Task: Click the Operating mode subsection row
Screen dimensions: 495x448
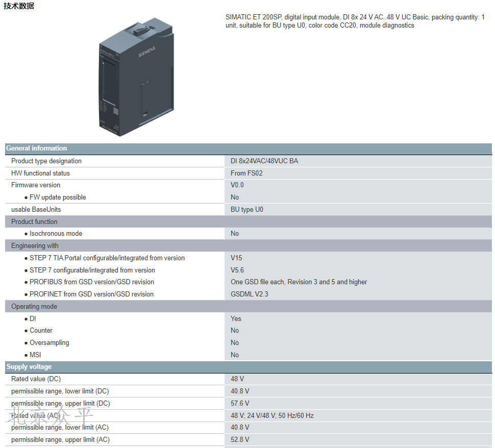Action: 34,307
